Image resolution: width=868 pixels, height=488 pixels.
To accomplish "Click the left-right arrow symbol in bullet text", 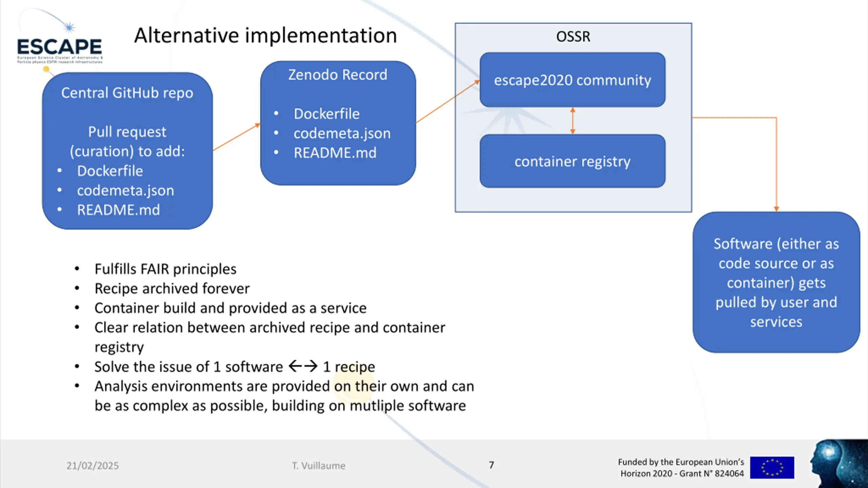I will [303, 366].
